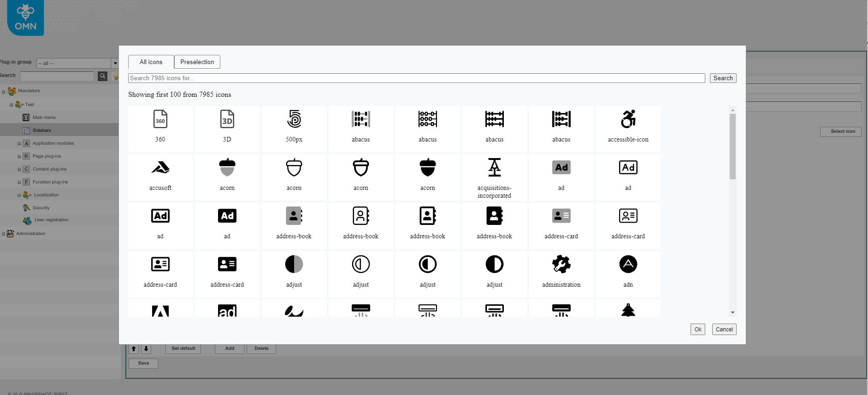
Task: Focus the sidebar Search input field
Action: point(57,76)
